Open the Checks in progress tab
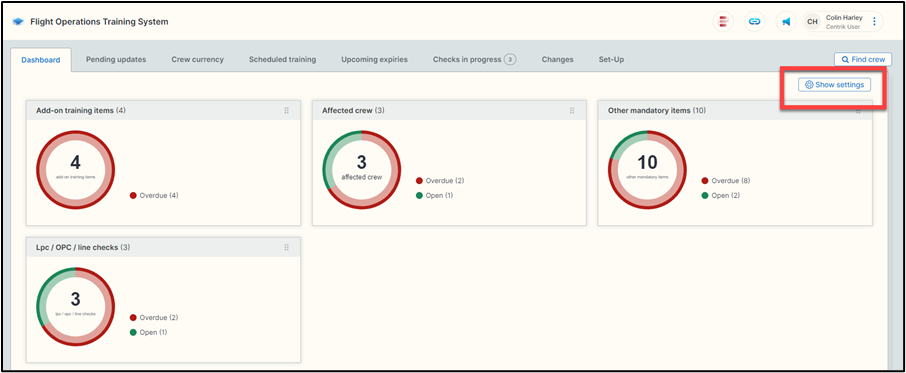The width and height of the screenshot is (906, 373). point(474,59)
